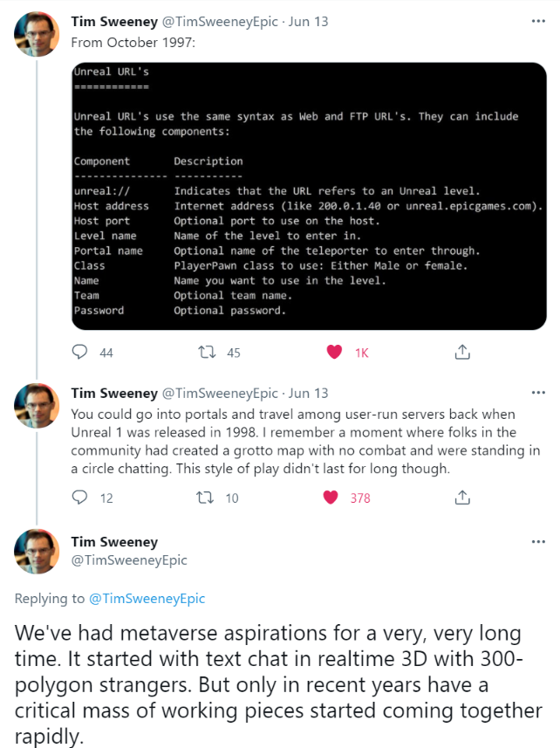Open avatar beside the metaverse tweet
The width and height of the screenshot is (560, 748).
[x=38, y=552]
